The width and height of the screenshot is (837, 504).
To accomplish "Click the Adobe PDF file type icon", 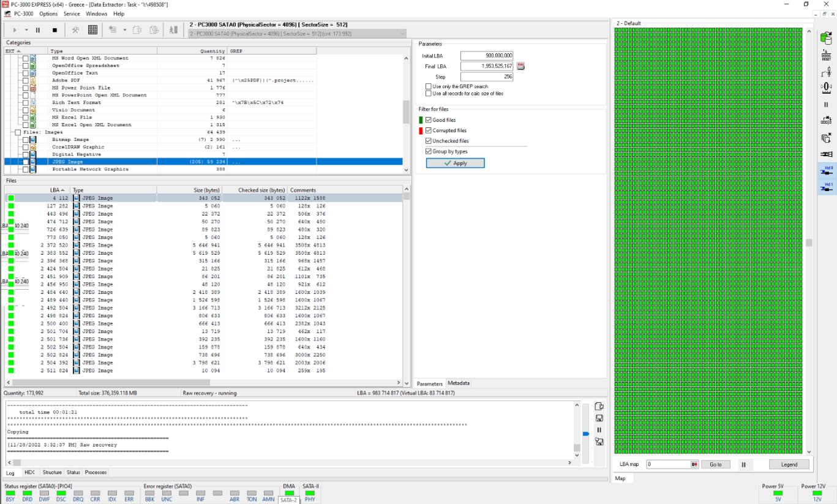I will point(33,80).
